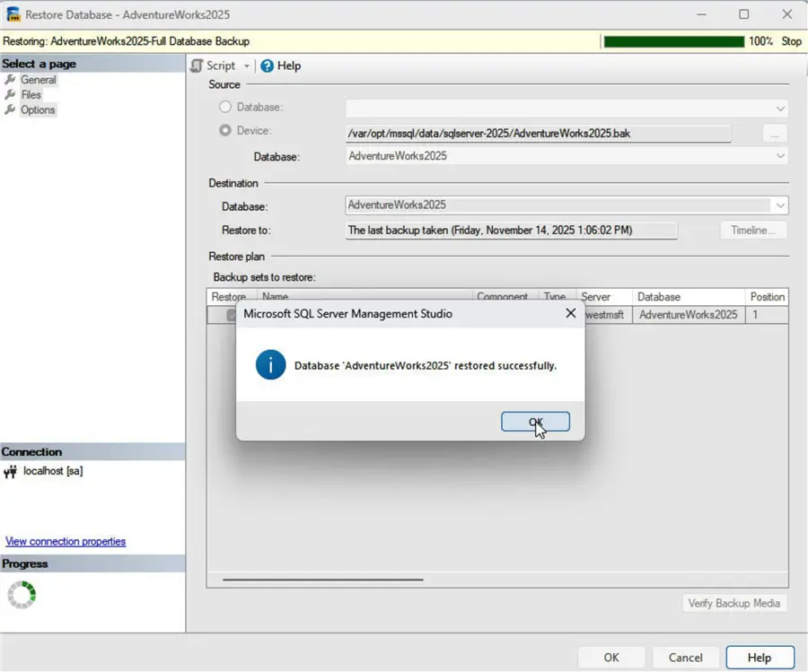The image size is (808, 672).
Task: Click the localhost [sa] connection text
Action: click(x=53, y=471)
